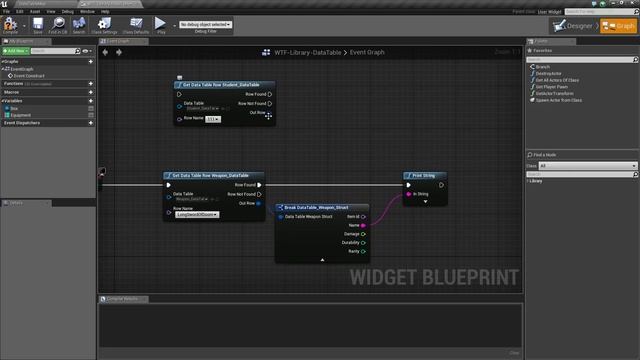
Task: Expand the Print String node advanced arrow
Action: (425, 202)
